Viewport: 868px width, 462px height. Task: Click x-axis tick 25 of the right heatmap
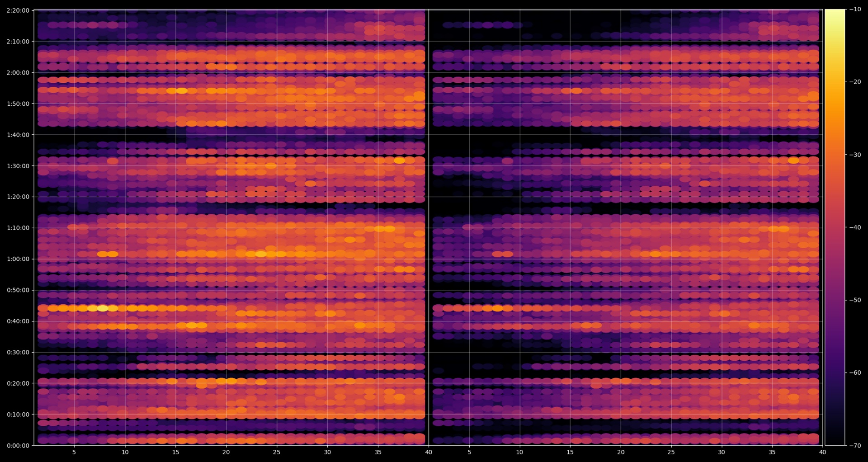tap(671, 452)
